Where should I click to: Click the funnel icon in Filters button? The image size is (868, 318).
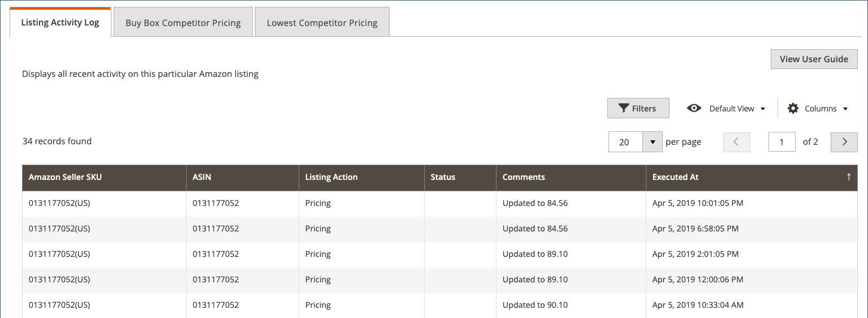pyautogui.click(x=624, y=108)
